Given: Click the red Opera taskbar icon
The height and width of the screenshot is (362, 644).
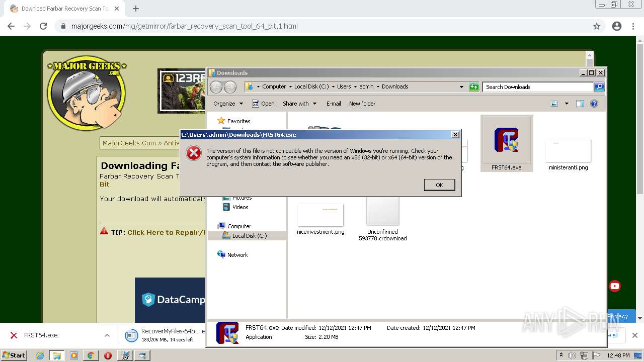Looking at the screenshot, I should tap(108, 355).
